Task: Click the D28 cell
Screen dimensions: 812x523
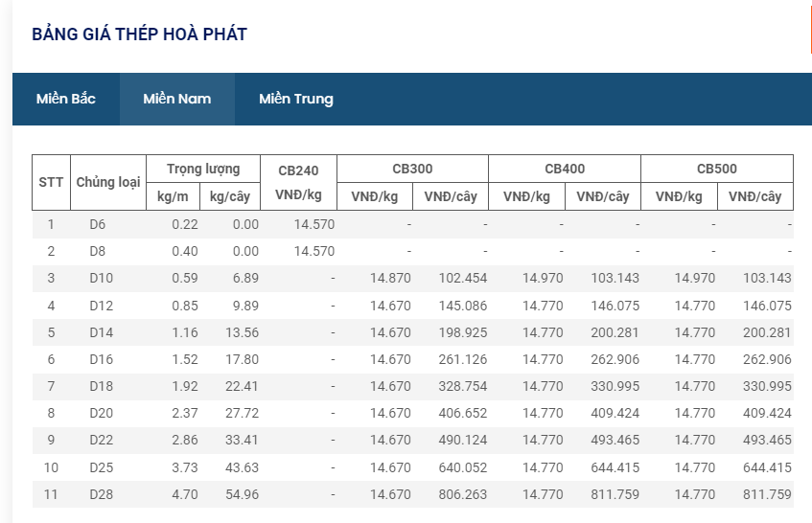Action: [x=101, y=494]
